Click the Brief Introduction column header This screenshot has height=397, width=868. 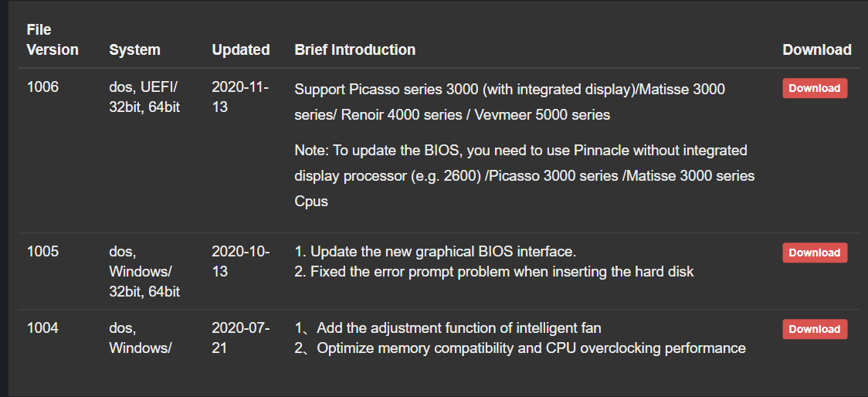coord(354,49)
